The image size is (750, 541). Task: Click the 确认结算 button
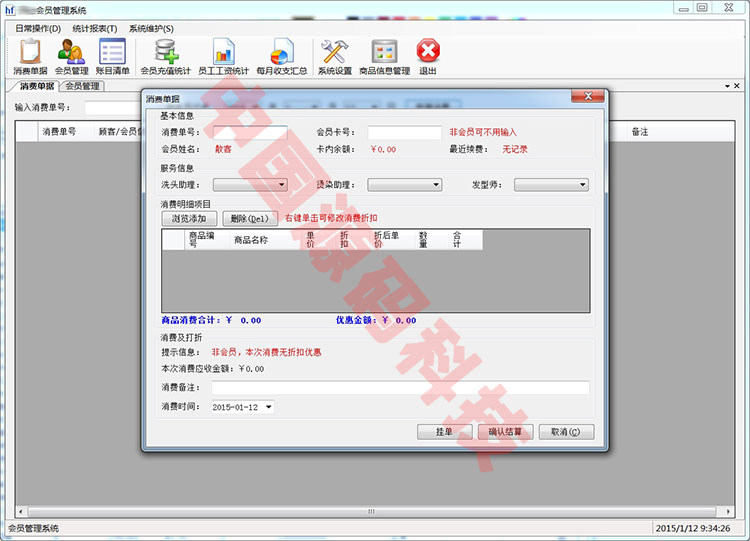(x=506, y=432)
